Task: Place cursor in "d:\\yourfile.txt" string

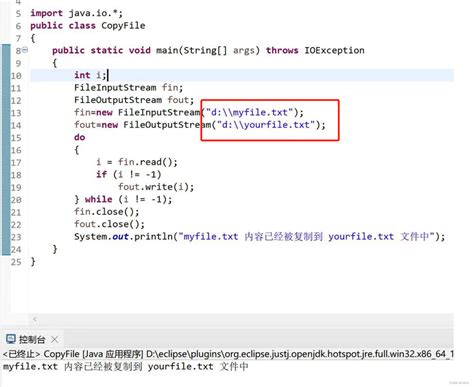Action: (266, 125)
